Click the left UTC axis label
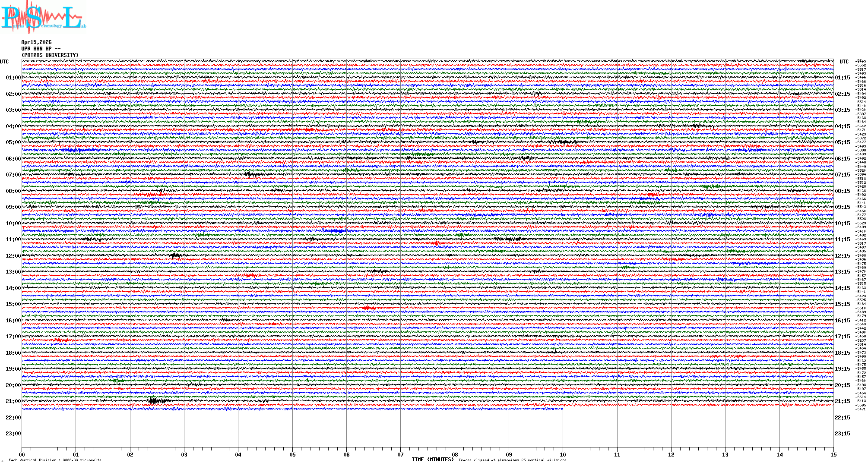Viewport: 868px width, 466px height. 4,62
